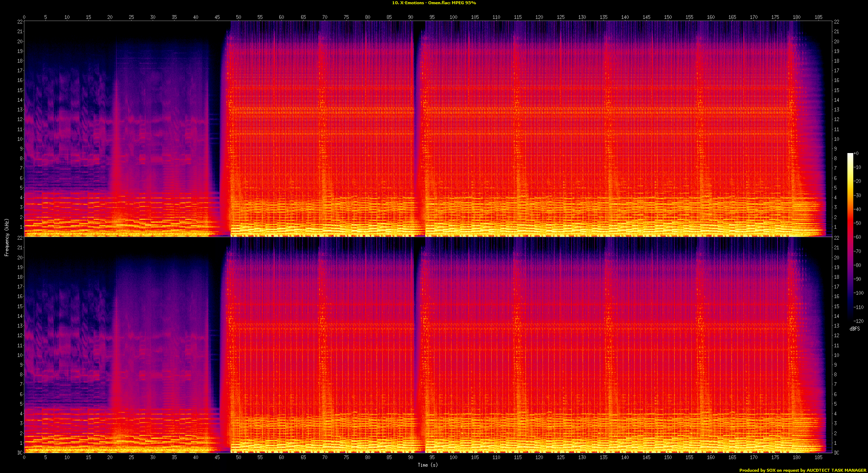
Task: Click the 0 second tick on bottom time axis
Action: click(x=24, y=457)
